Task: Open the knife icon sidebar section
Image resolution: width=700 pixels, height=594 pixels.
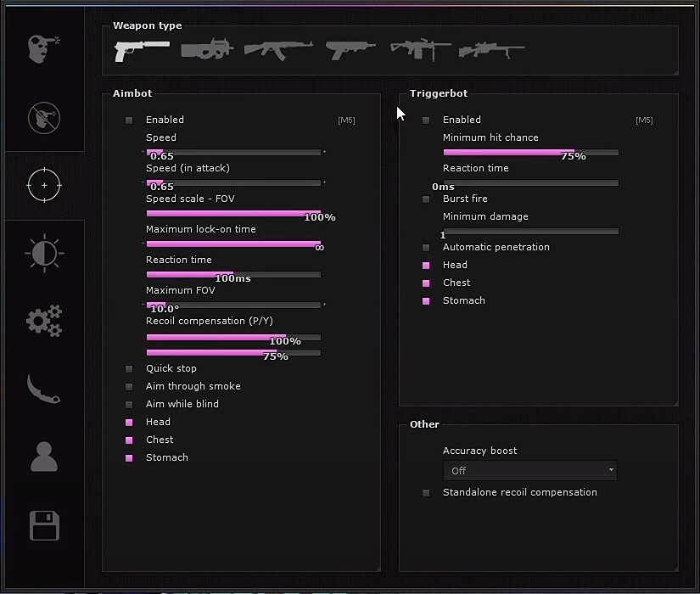Action: 44,389
